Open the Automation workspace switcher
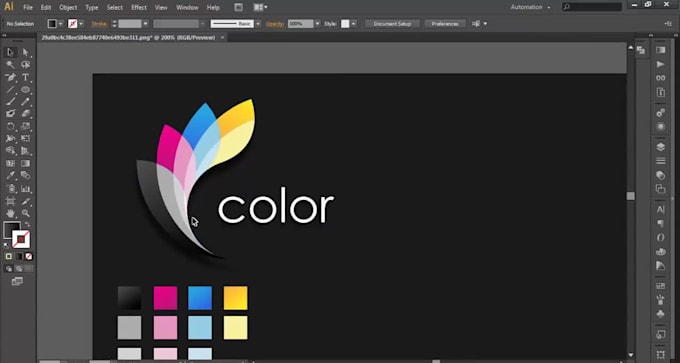Image resolution: width=680 pixels, height=363 pixels. coord(530,7)
